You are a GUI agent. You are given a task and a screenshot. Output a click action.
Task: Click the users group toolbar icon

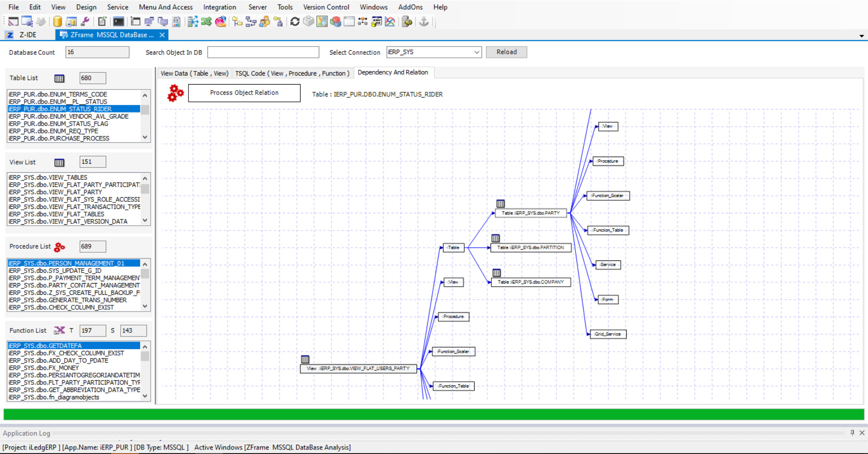pyautogui.click(x=265, y=21)
